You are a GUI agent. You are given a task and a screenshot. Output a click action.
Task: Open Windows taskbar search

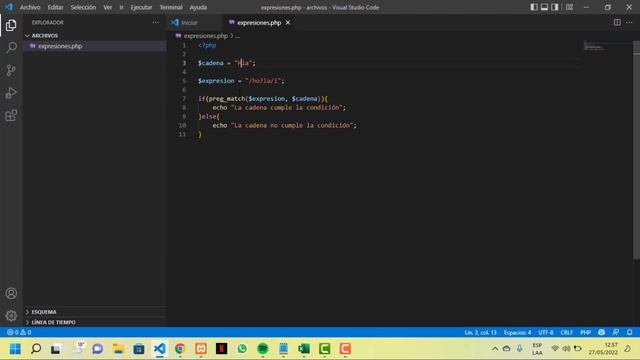pyautogui.click(x=36, y=349)
